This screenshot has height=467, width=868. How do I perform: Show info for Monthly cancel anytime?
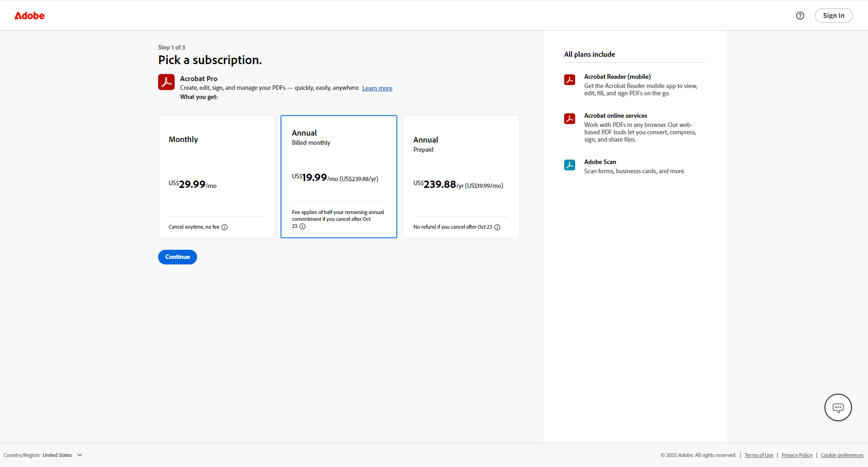pyautogui.click(x=225, y=227)
